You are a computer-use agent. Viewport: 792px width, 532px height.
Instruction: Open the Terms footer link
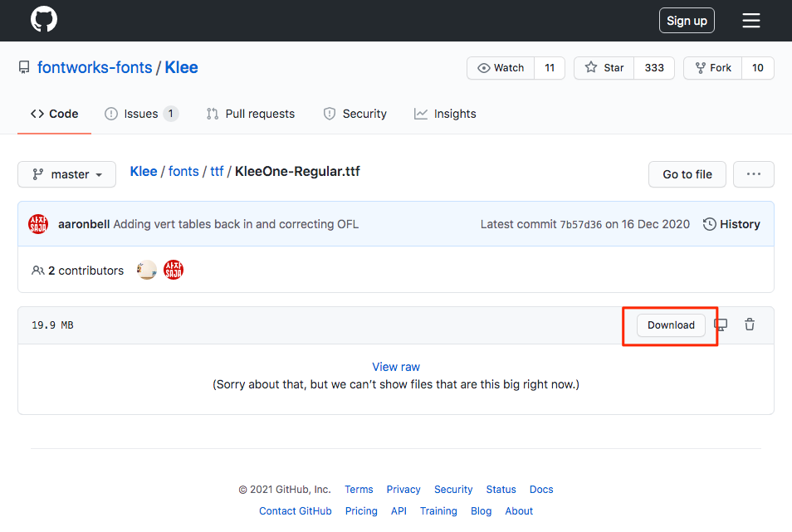[359, 490]
